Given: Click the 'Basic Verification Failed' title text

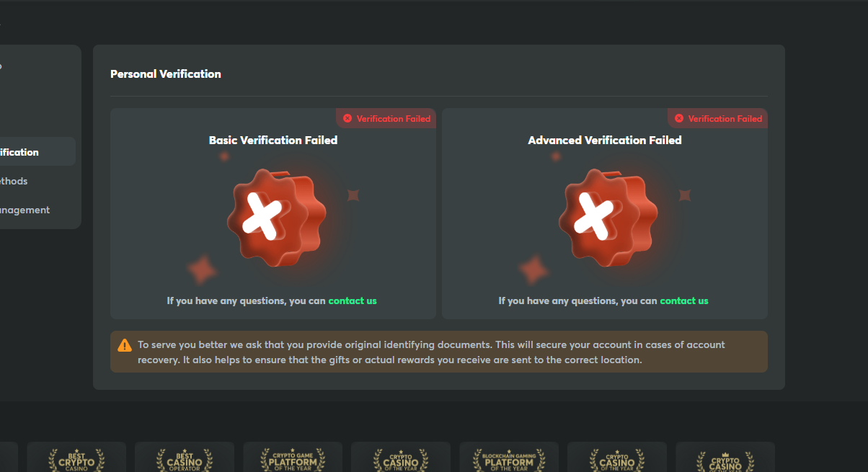Looking at the screenshot, I should pyautogui.click(x=273, y=140).
